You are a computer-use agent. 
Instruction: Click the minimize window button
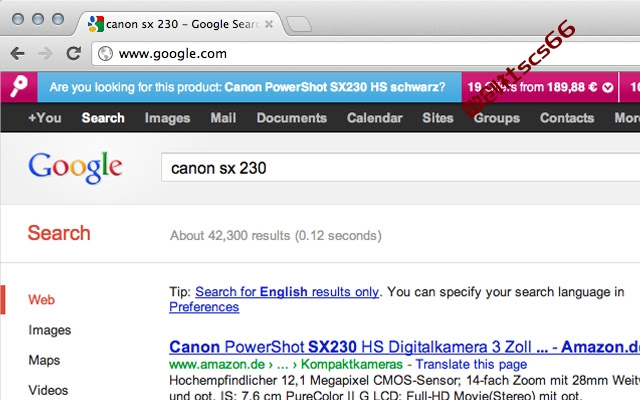[x=38, y=19]
